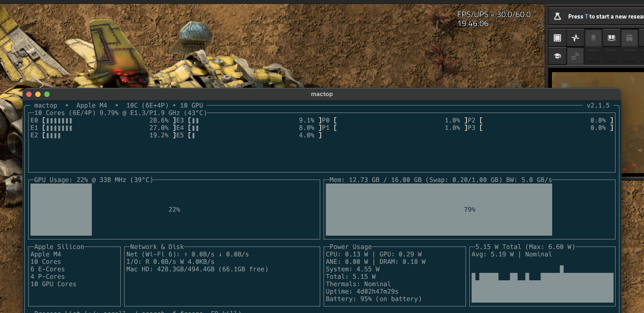Click the E0 core '28.6%' value
Screen dimensions: 644x313
(159, 120)
